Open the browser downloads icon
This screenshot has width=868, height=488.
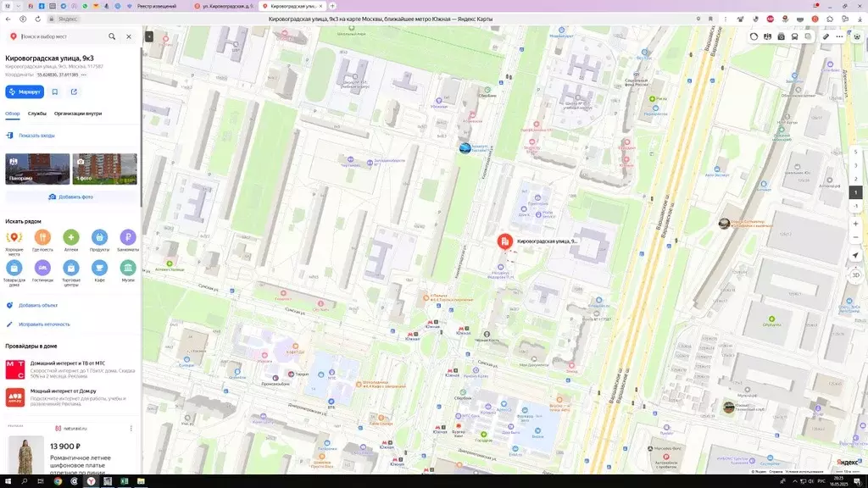[x=860, y=19]
